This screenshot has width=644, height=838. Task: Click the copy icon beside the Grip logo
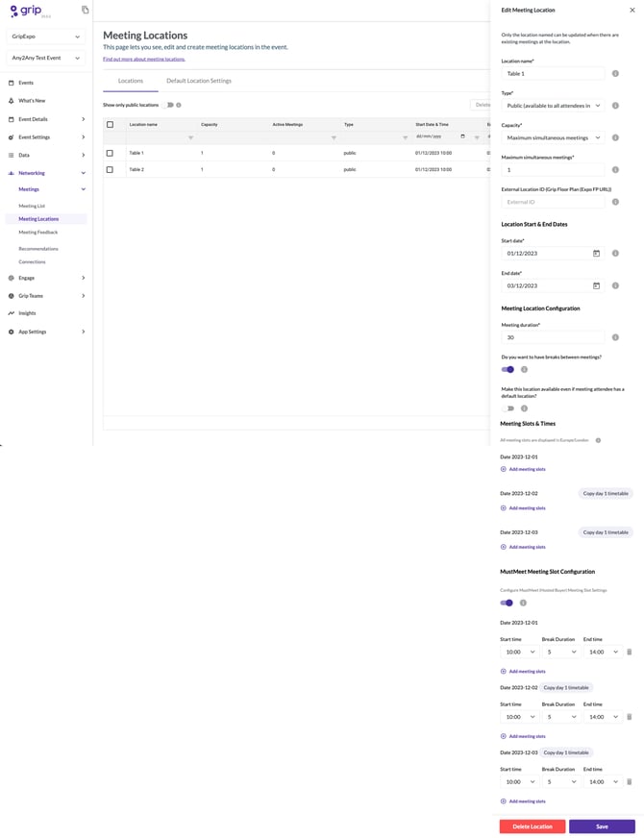(x=86, y=10)
